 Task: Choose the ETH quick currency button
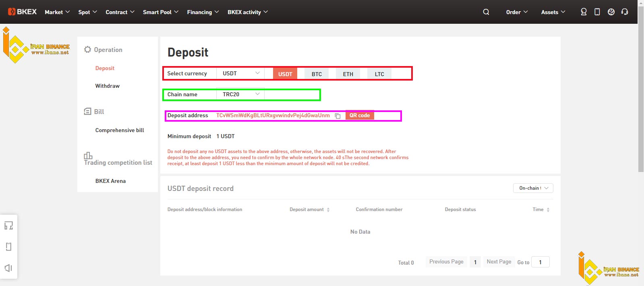pos(348,74)
